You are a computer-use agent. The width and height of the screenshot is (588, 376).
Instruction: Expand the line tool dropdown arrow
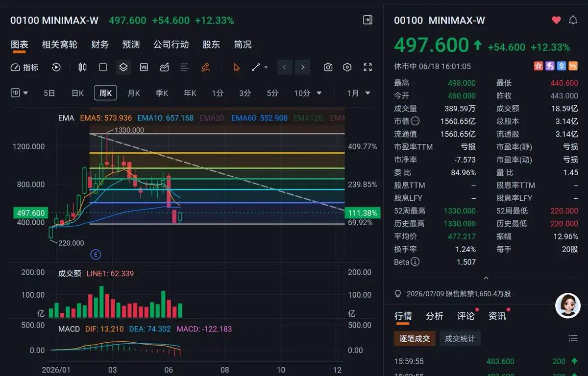point(266,68)
